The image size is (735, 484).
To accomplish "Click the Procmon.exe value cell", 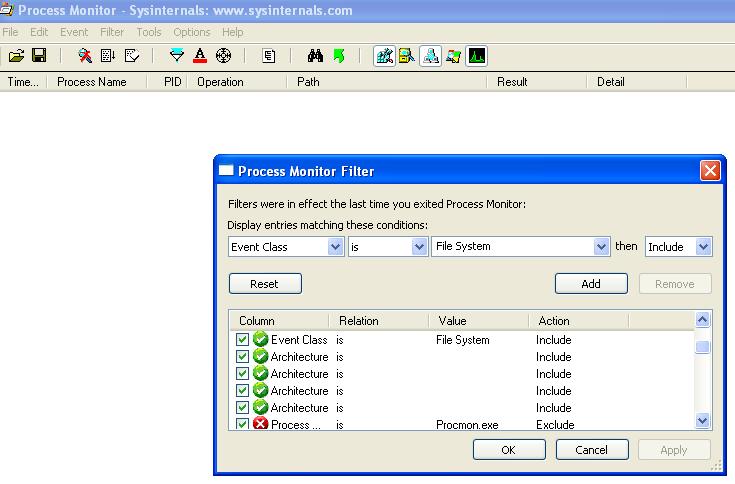I will tap(467, 424).
